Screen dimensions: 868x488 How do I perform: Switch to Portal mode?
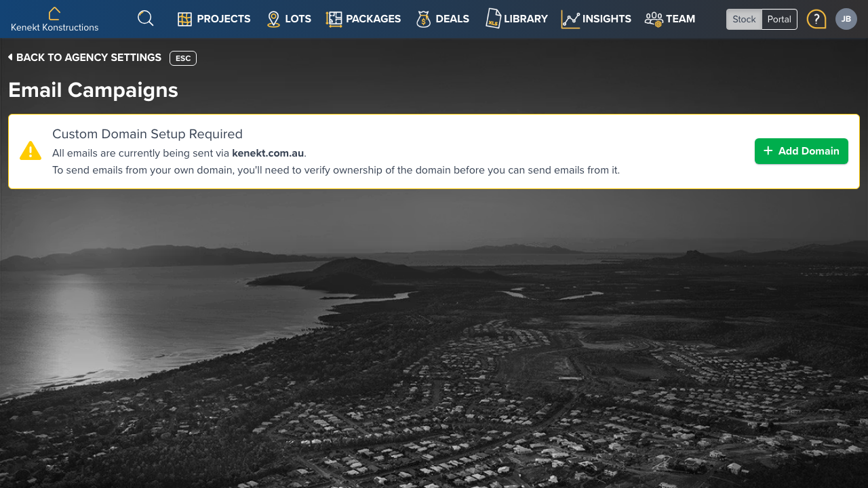click(779, 19)
